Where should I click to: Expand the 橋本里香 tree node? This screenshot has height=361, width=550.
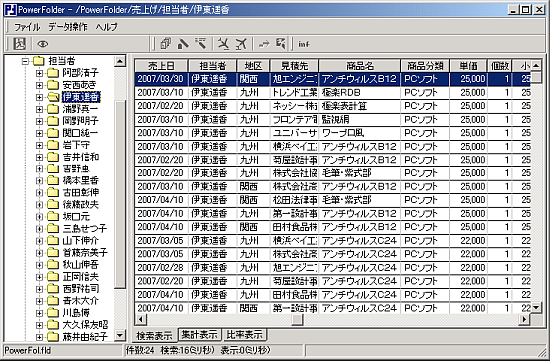tap(39, 181)
